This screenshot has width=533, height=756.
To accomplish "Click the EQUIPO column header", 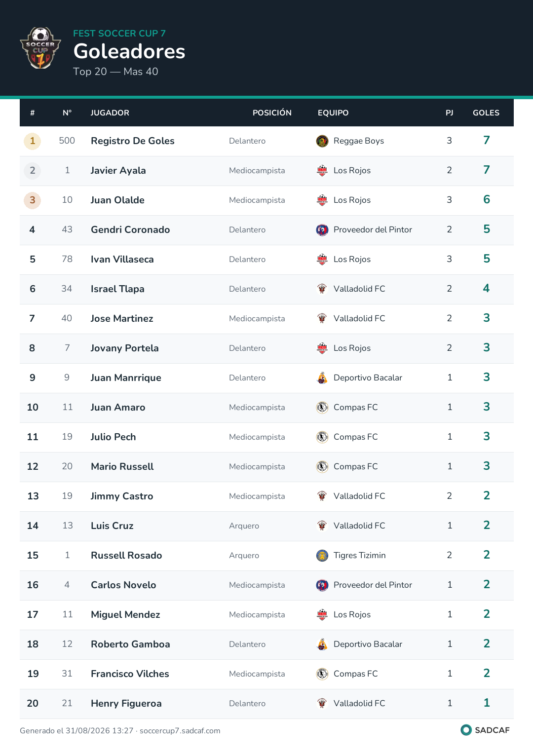I will point(333,113).
